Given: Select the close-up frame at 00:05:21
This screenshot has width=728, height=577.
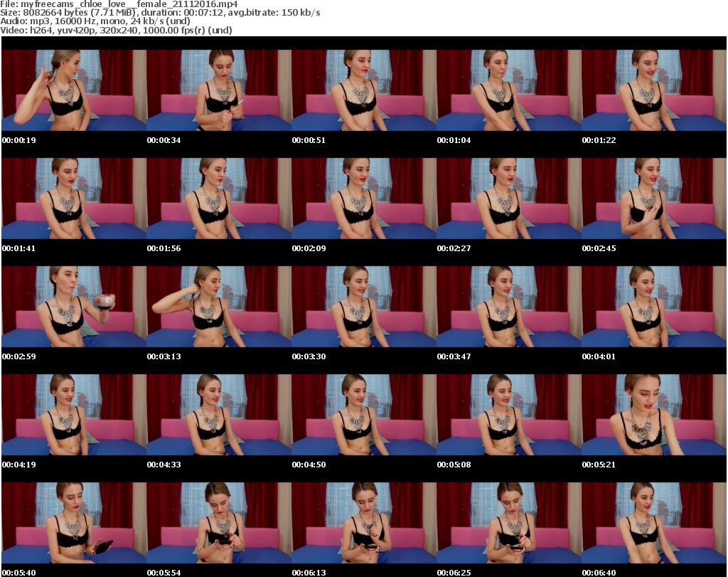Looking at the screenshot, I should point(654,415).
